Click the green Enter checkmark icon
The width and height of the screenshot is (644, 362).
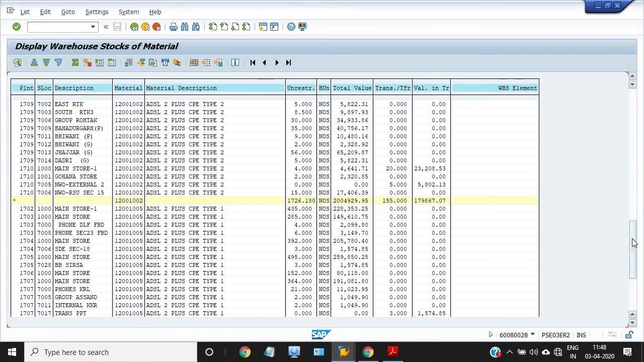point(17,27)
